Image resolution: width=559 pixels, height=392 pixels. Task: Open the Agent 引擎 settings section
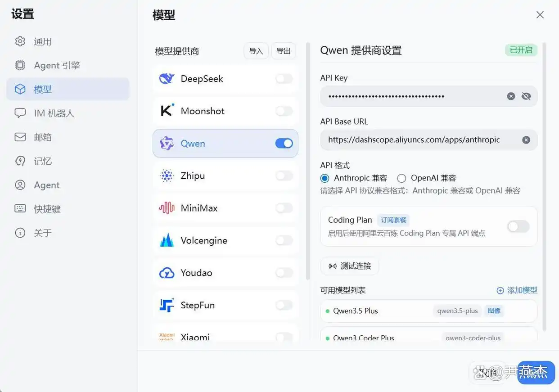pyautogui.click(x=57, y=65)
